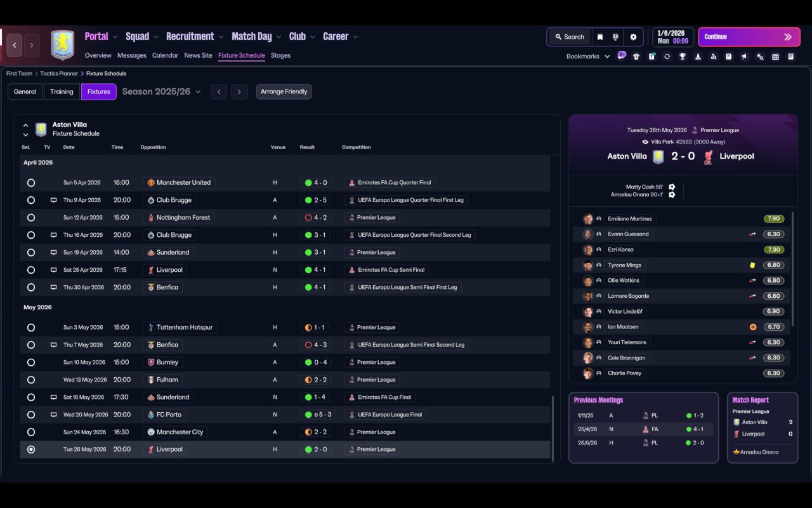Click the TV icon on Club Brugge 9 Apr row
This screenshot has height=508, width=812.
pyautogui.click(x=54, y=200)
